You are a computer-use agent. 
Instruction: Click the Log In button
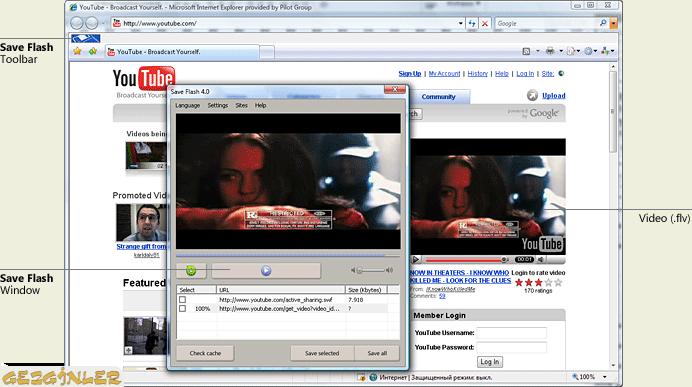coord(490,362)
